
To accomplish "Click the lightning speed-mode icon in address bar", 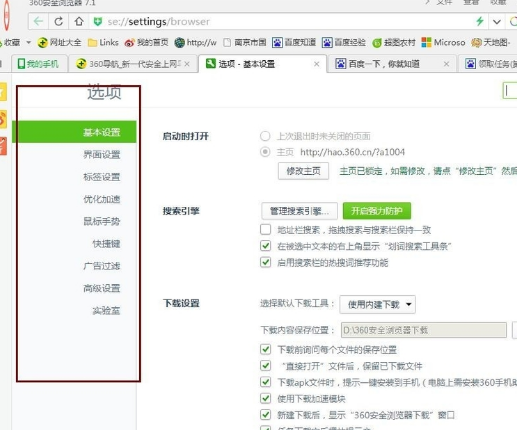I will (480, 22).
